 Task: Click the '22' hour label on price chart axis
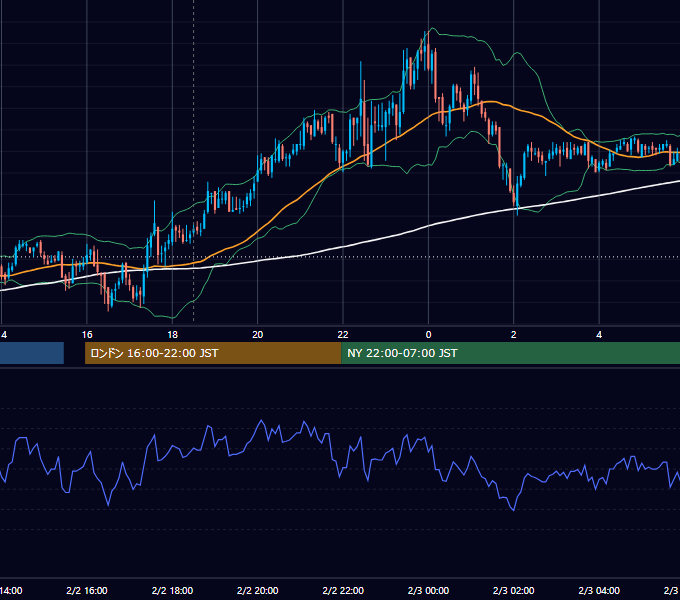[343, 335]
